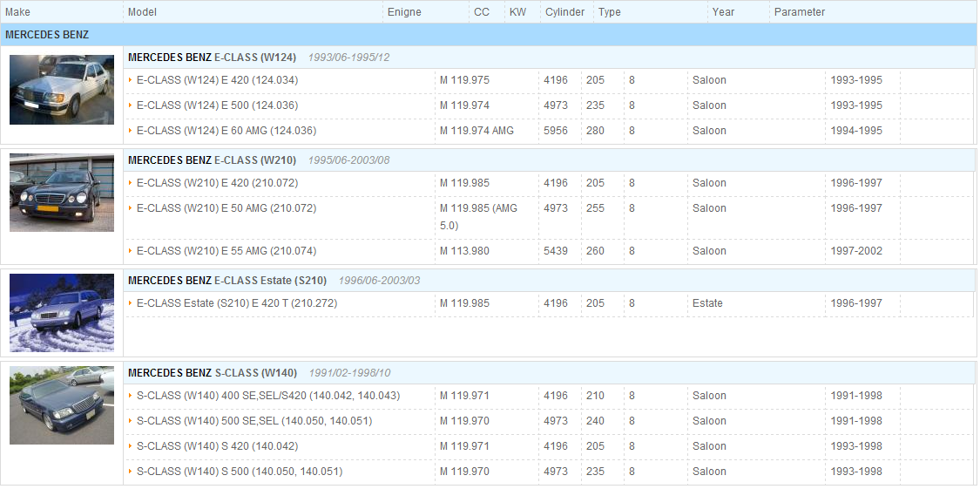The height and width of the screenshot is (489, 980).
Task: Select the MERCEDES BENZ make header row
Action: click(x=489, y=35)
